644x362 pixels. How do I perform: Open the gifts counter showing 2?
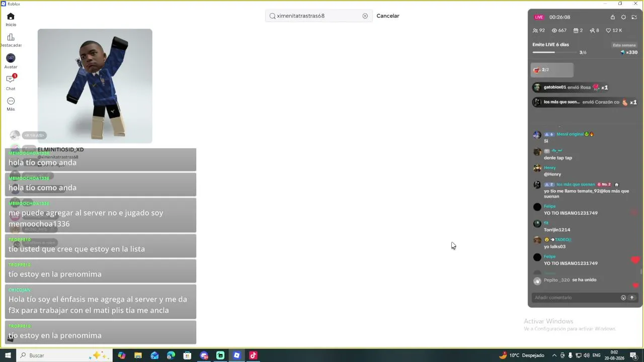pos(578,31)
